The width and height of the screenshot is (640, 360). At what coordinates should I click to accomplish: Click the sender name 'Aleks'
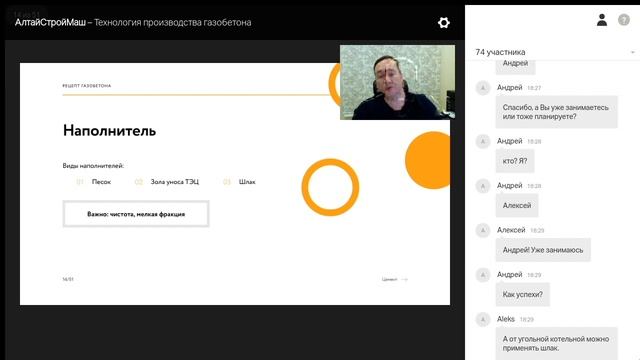[505, 319]
